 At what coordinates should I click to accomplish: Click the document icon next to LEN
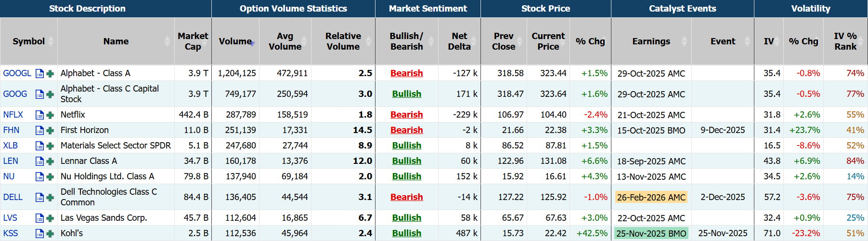click(39, 161)
